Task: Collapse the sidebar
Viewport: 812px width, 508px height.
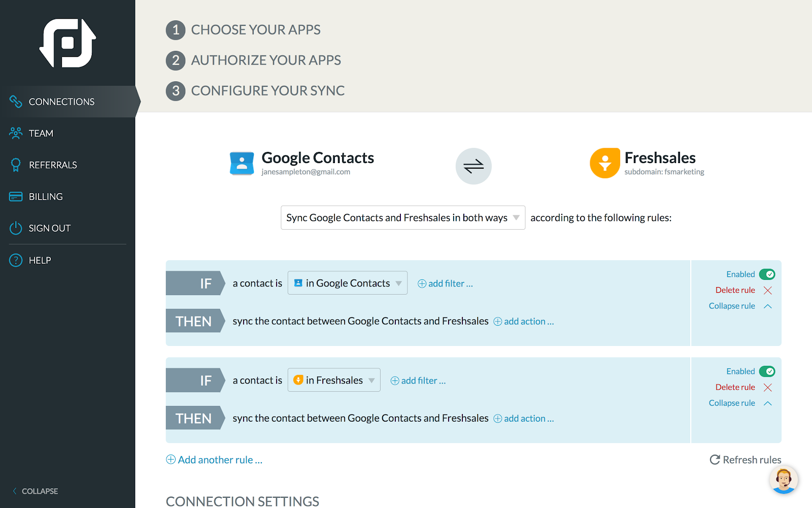Action: (x=35, y=491)
